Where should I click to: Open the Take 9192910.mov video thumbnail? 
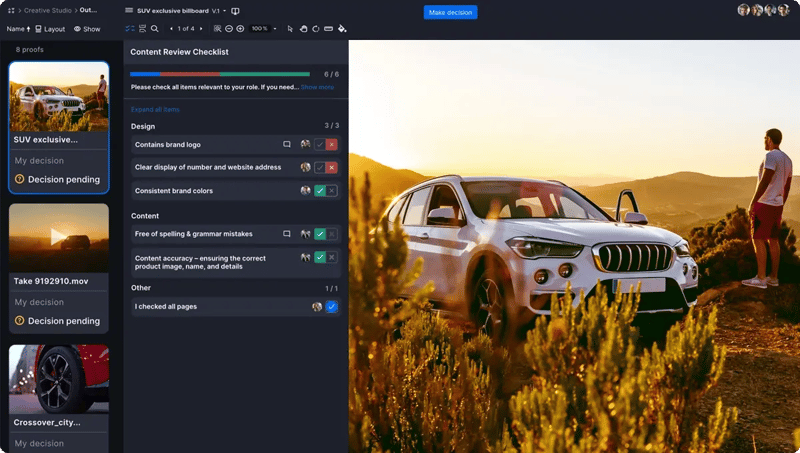click(x=59, y=238)
